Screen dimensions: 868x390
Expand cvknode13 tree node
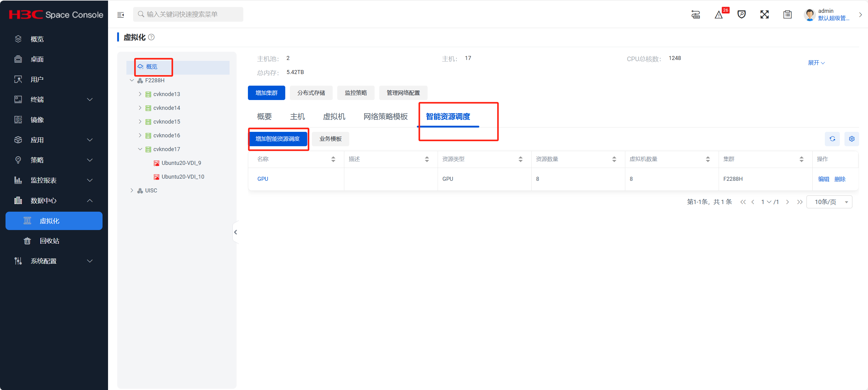(x=140, y=94)
